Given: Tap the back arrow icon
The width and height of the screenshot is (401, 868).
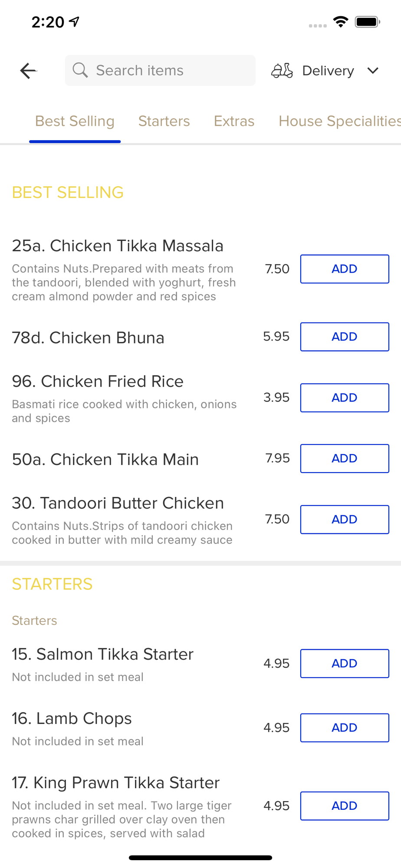Looking at the screenshot, I should [28, 71].
